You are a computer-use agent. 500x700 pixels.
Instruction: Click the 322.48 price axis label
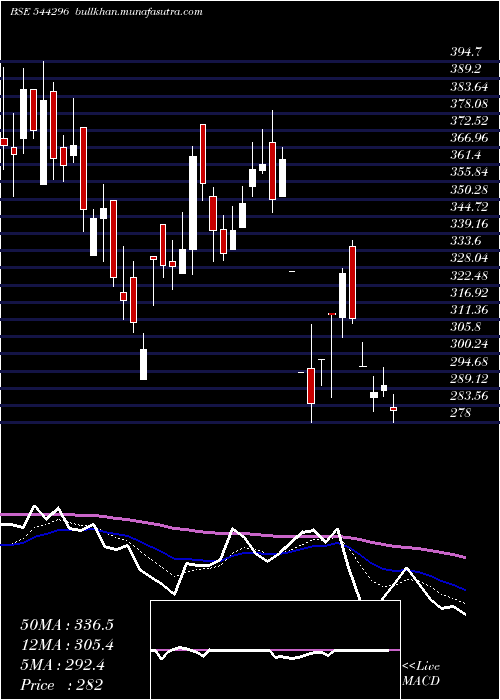click(x=469, y=275)
